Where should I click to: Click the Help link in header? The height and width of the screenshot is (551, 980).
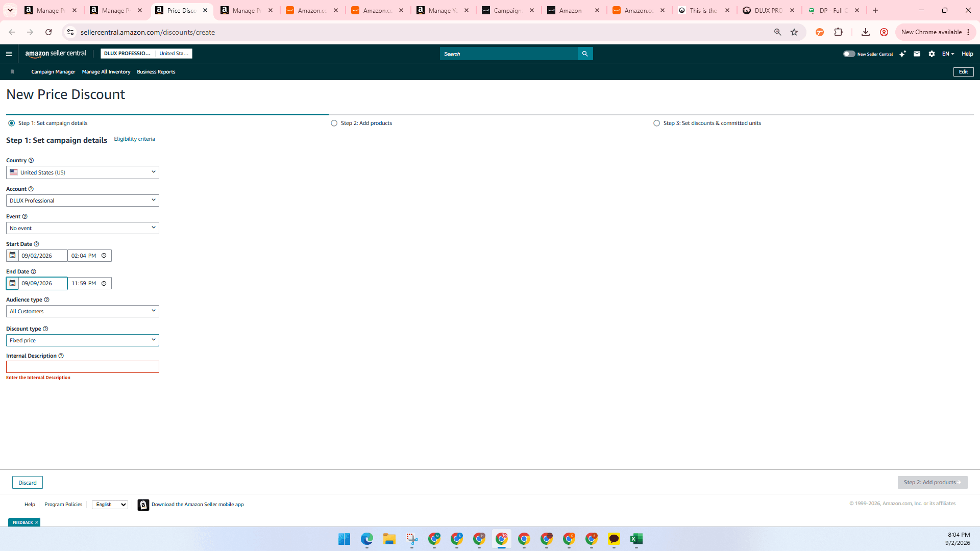(967, 54)
